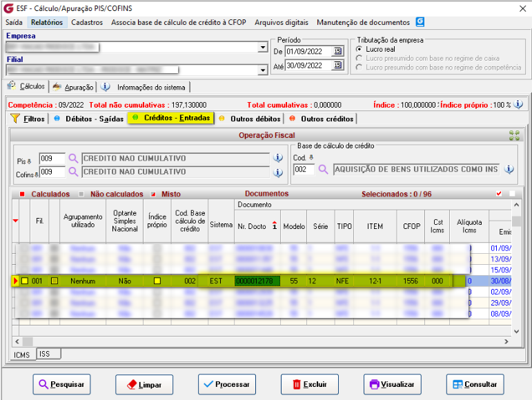The image size is (532, 400).
Task: Click the Processar button
Action: (227, 384)
